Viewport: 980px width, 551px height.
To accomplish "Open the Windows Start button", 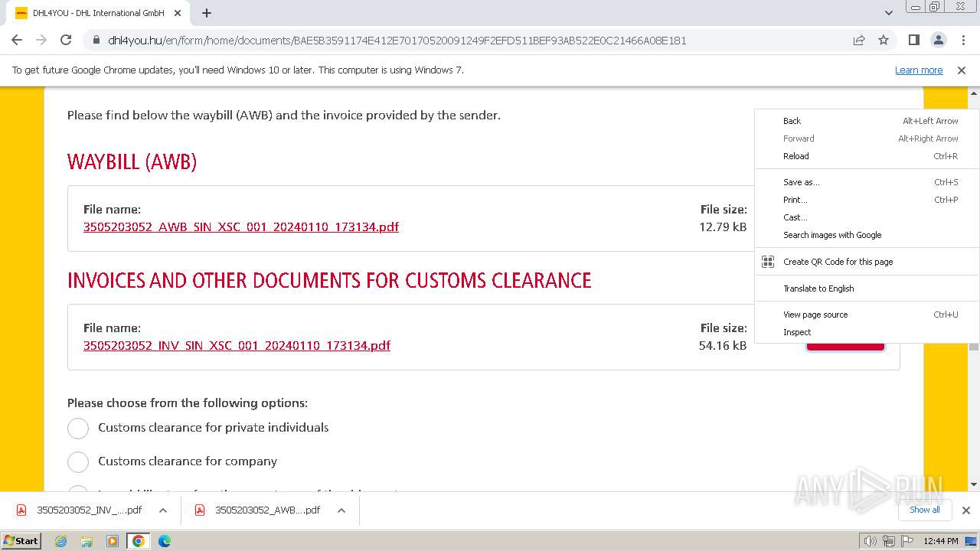I will 22,540.
